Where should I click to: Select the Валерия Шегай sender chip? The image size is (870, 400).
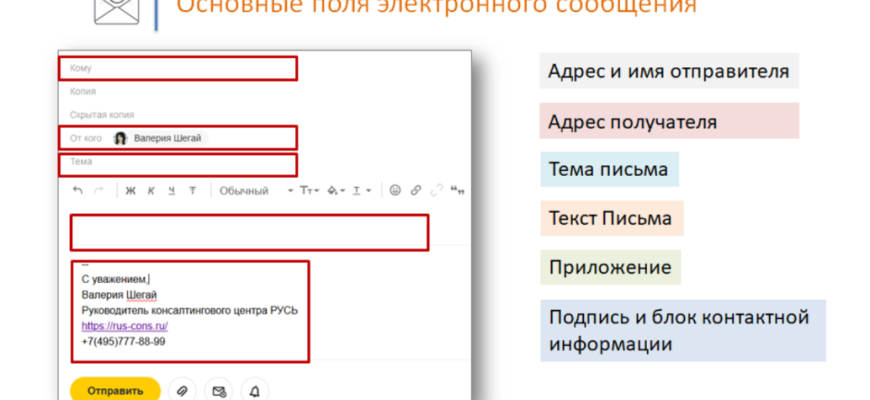pos(164,138)
